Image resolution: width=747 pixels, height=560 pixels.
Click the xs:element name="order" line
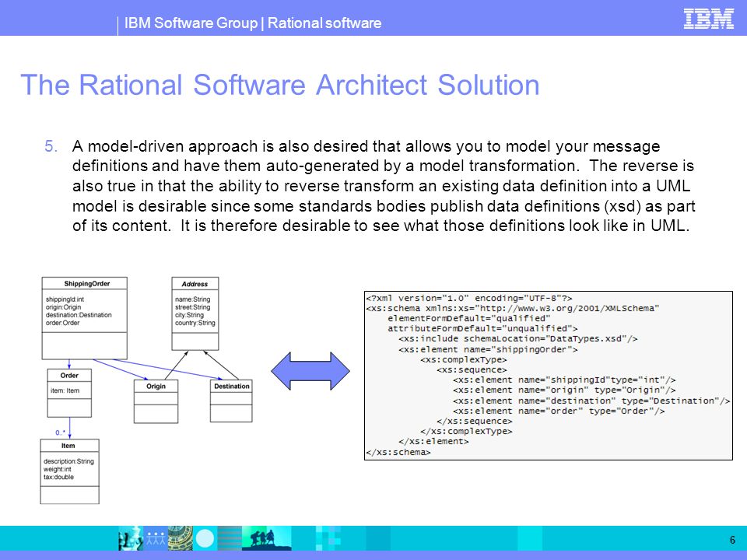point(559,411)
